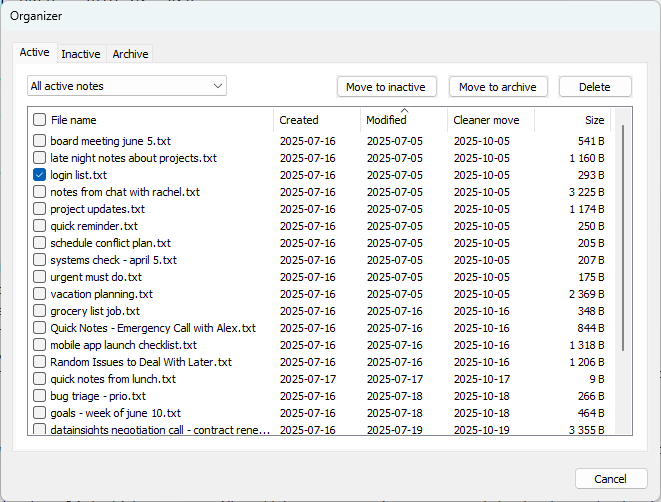
Task: Open the Archive tab
Action: coord(130,54)
